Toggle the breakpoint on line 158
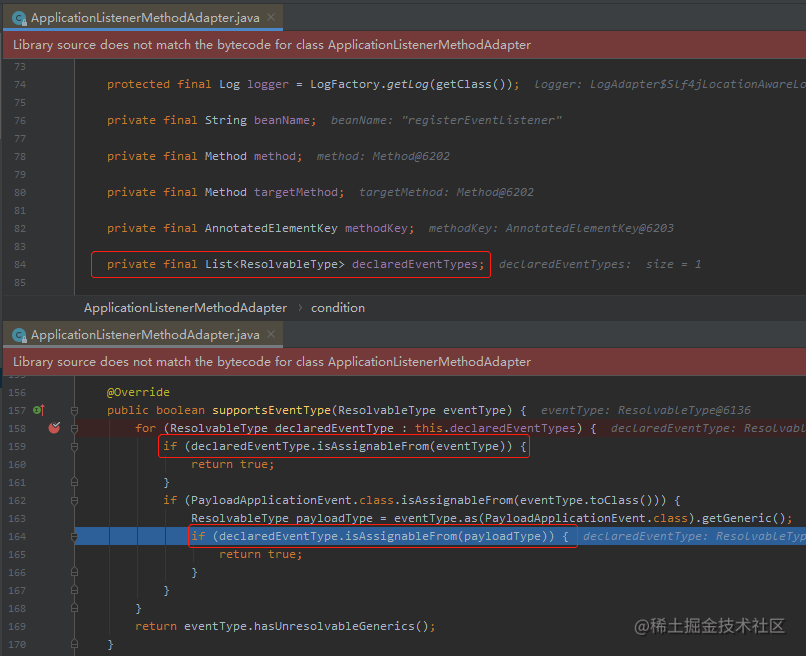The height and width of the screenshot is (656, 806). [54, 428]
